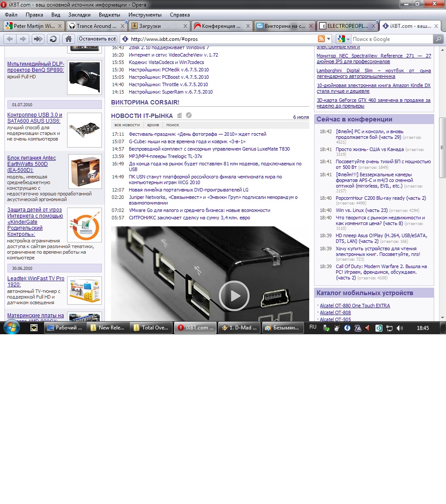Viewport: 446px width, 504px height.
Task: Open the 'New Rele...' folder taskbar button
Action: (108, 328)
